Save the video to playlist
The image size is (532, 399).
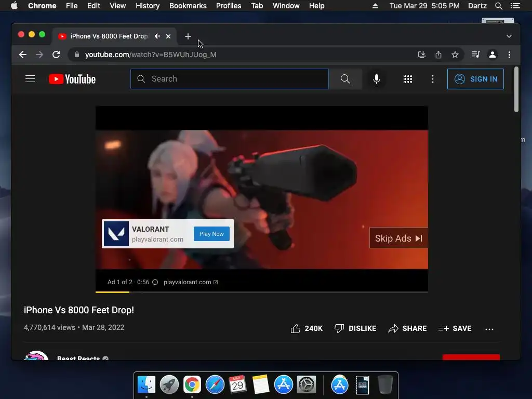tap(455, 328)
